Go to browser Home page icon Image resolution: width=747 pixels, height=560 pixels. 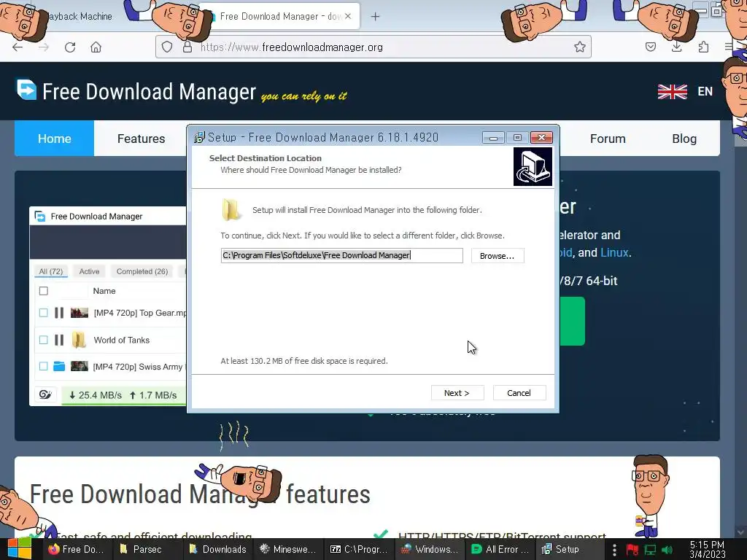(x=96, y=47)
